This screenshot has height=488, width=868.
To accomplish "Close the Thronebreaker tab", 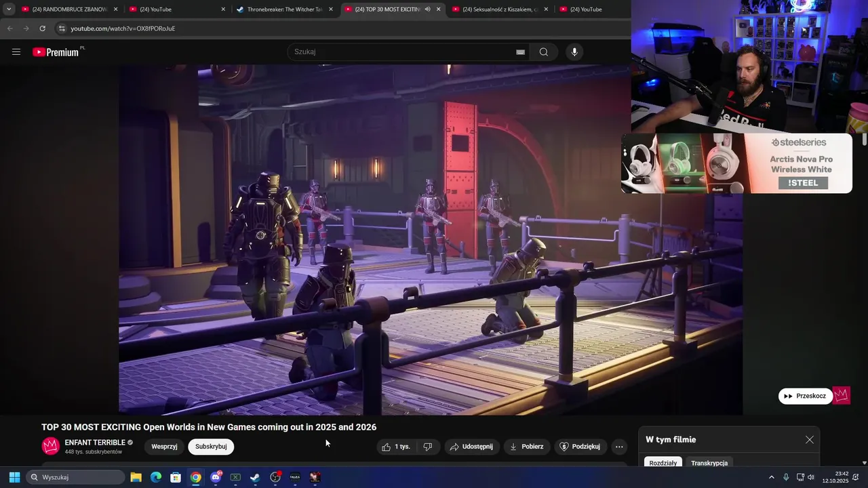I will [x=331, y=9].
